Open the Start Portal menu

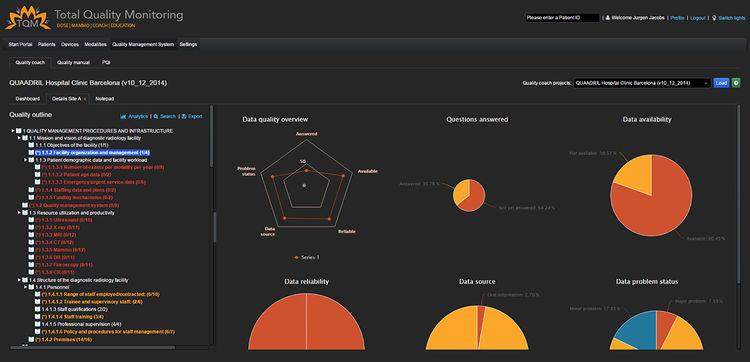20,44
